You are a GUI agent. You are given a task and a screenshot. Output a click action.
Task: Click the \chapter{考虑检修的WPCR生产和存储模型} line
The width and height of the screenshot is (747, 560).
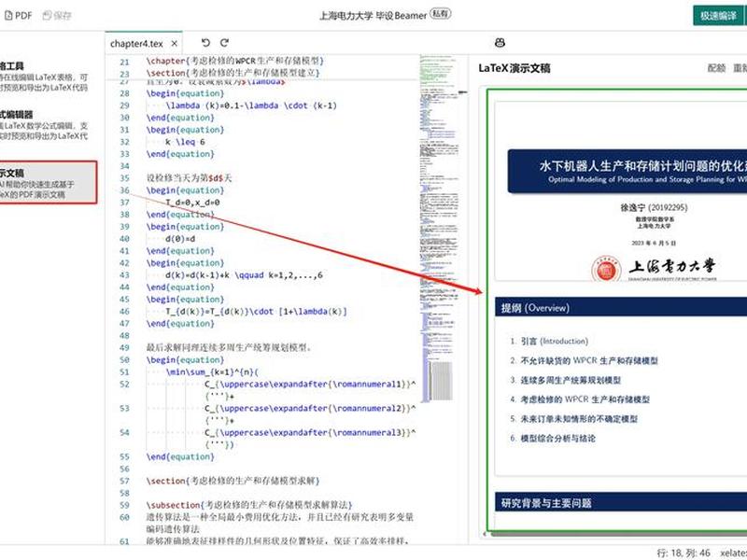pos(235,61)
